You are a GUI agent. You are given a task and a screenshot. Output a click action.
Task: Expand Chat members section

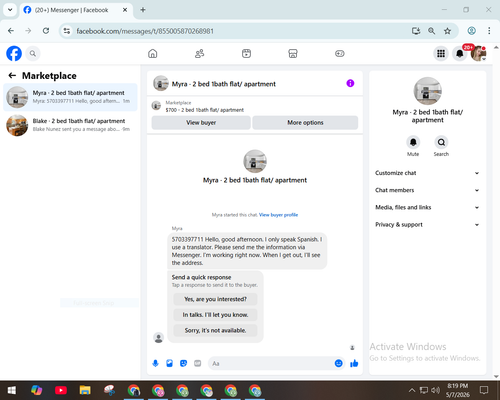[427, 190]
